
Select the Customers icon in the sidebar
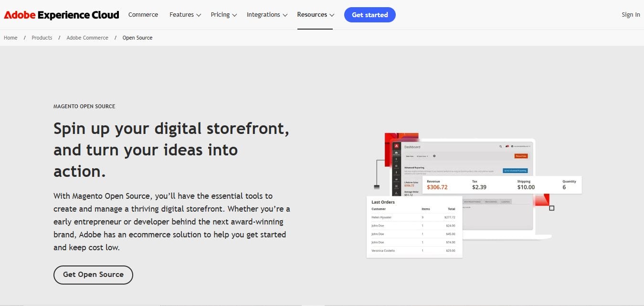396,172
